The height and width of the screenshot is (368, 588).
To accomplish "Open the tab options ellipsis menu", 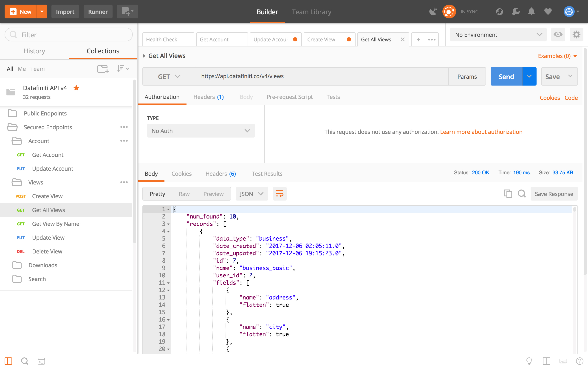I will coord(432,39).
